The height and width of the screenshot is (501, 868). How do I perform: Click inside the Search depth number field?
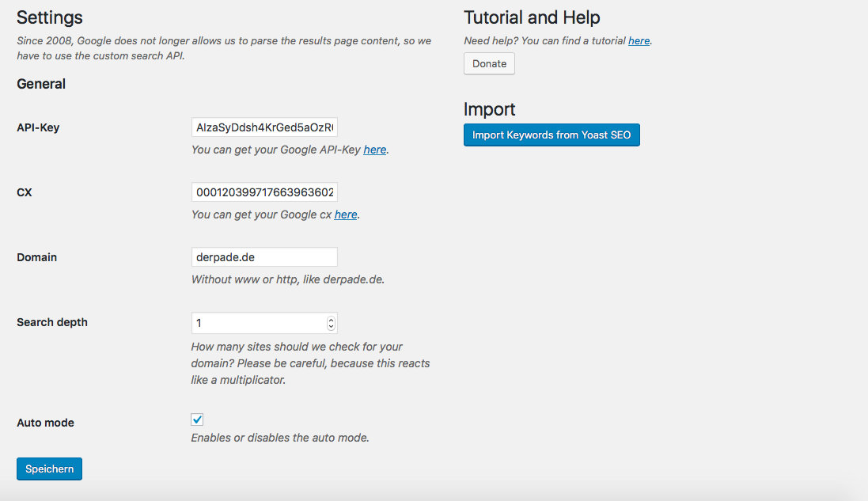pos(259,323)
